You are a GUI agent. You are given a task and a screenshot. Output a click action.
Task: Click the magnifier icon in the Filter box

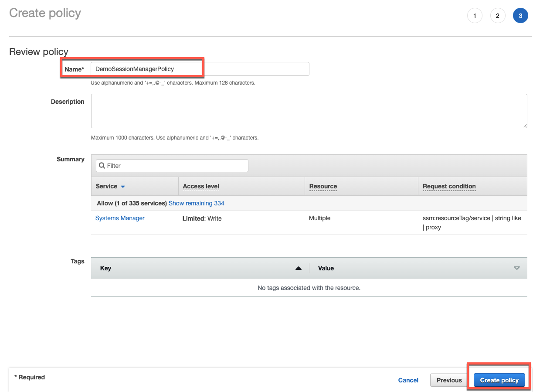click(x=102, y=166)
